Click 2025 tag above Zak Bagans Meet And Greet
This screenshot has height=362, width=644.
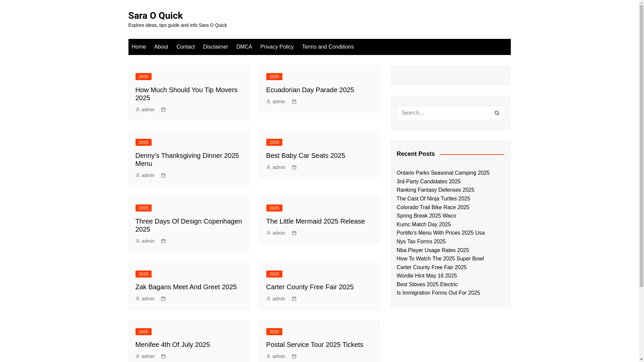coord(144,274)
